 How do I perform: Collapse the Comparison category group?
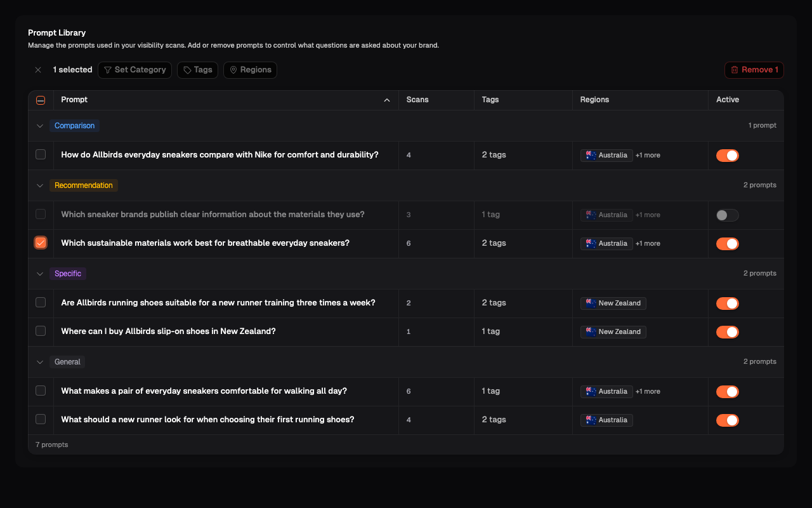[x=40, y=126]
